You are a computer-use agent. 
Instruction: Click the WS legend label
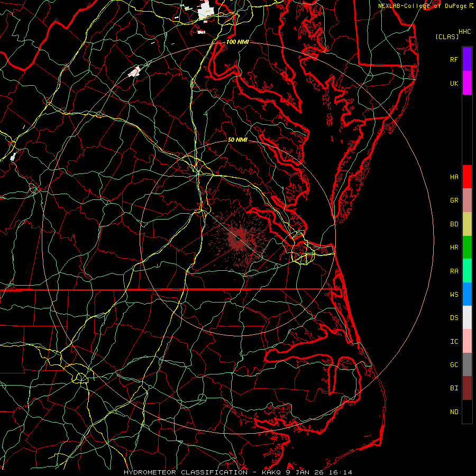pyautogui.click(x=454, y=295)
